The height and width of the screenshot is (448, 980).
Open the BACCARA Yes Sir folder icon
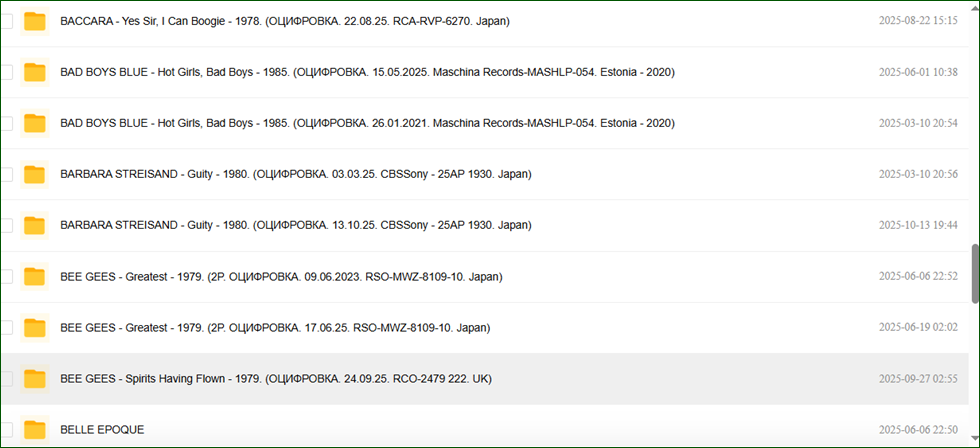34,21
